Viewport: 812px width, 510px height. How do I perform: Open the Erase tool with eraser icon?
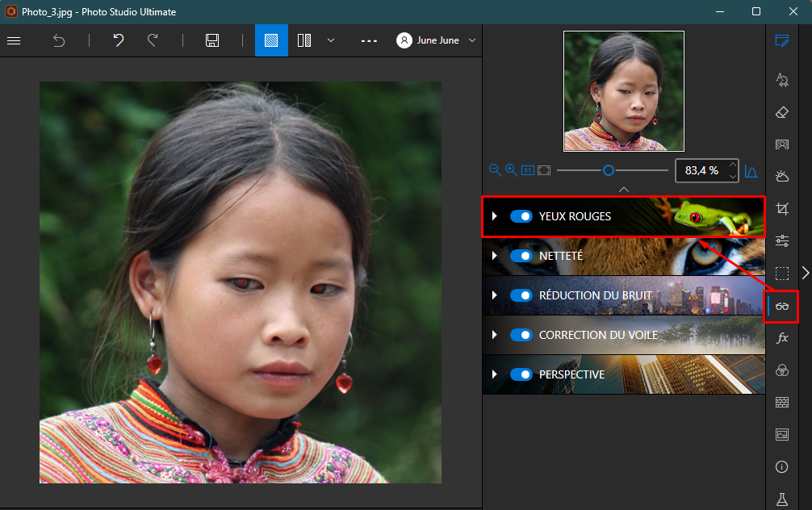click(x=781, y=112)
